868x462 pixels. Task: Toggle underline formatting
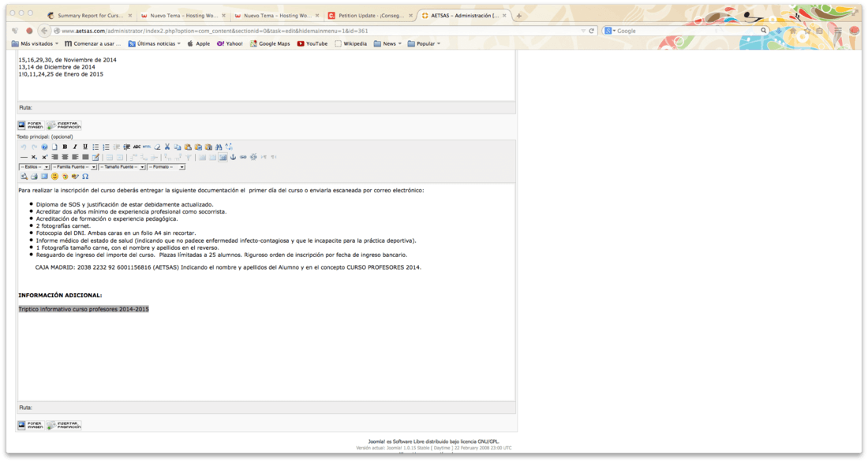point(85,147)
